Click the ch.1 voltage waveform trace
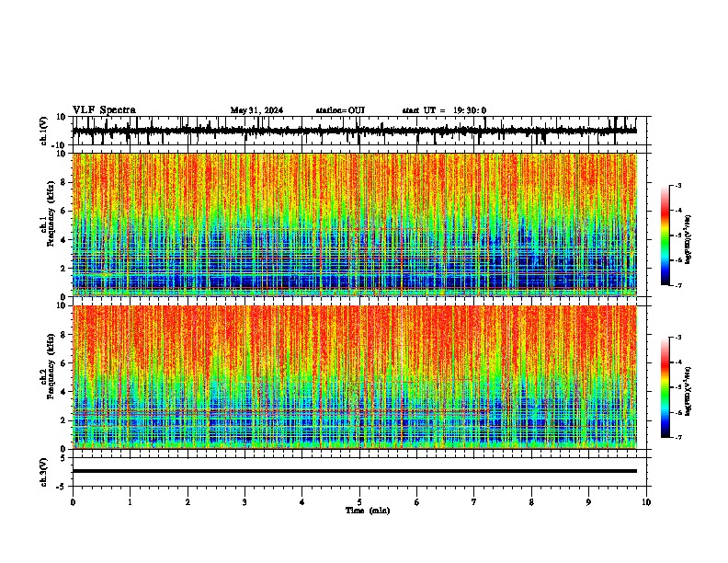Screen dimensions: 728x563 [x=354, y=131]
